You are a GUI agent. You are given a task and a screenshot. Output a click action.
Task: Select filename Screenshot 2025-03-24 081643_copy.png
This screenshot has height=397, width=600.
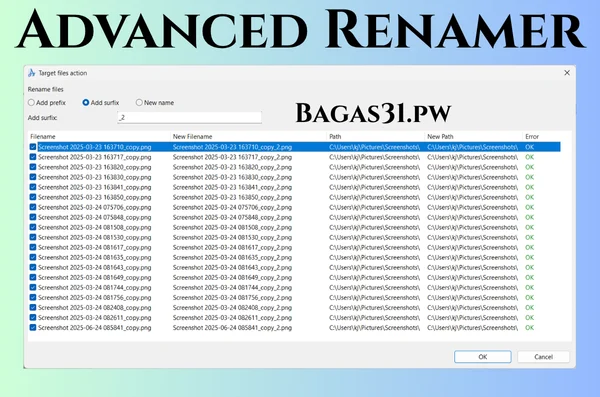click(95, 267)
